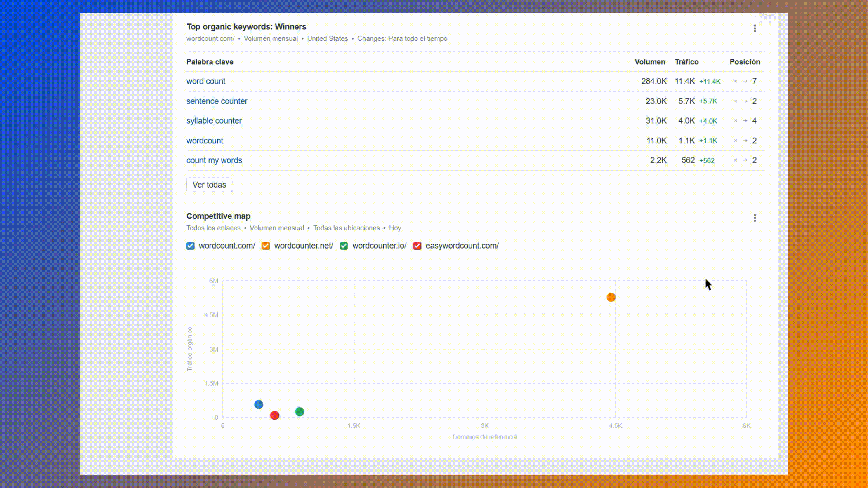This screenshot has width=868, height=488.
Task: Toggle the wordcounter.net/ checkbox
Action: (266, 246)
